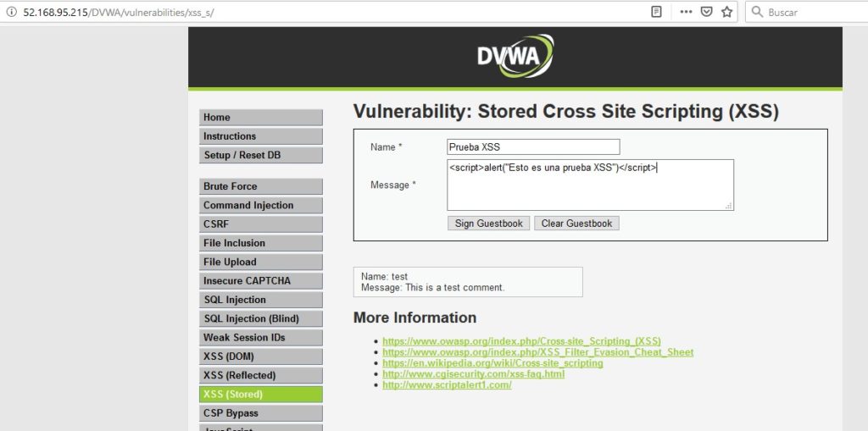868x431 pixels.
Task: Click the search magnifier icon
Action: coord(757,12)
